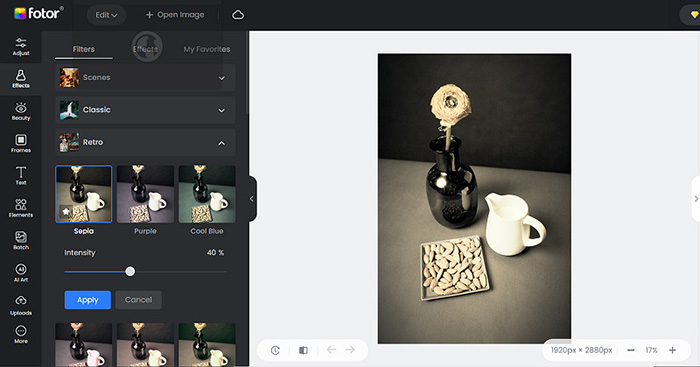This screenshot has height=367, width=700.
Task: Click the 17% zoom level
Action: pyautogui.click(x=651, y=350)
